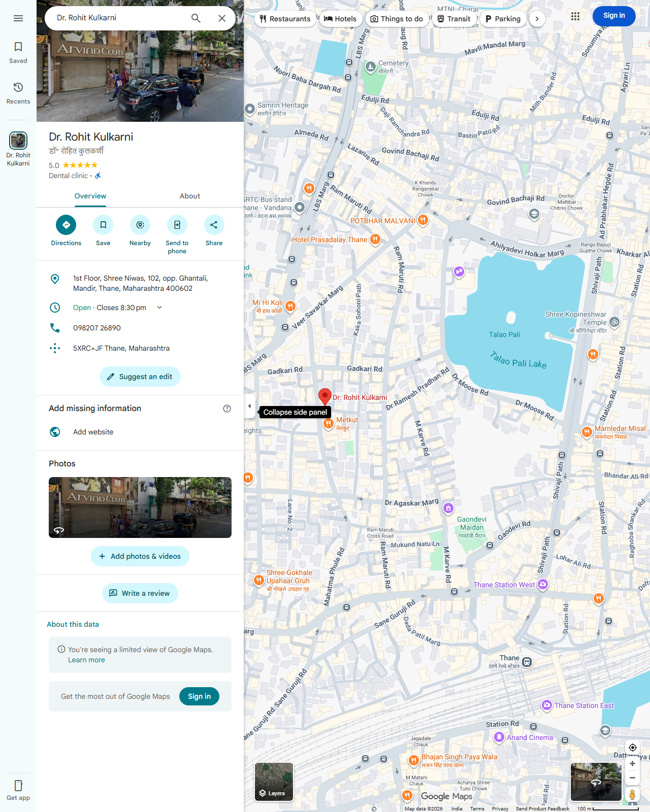Open Recents in sidebar
This screenshot has height=812, width=650.
coord(18,93)
